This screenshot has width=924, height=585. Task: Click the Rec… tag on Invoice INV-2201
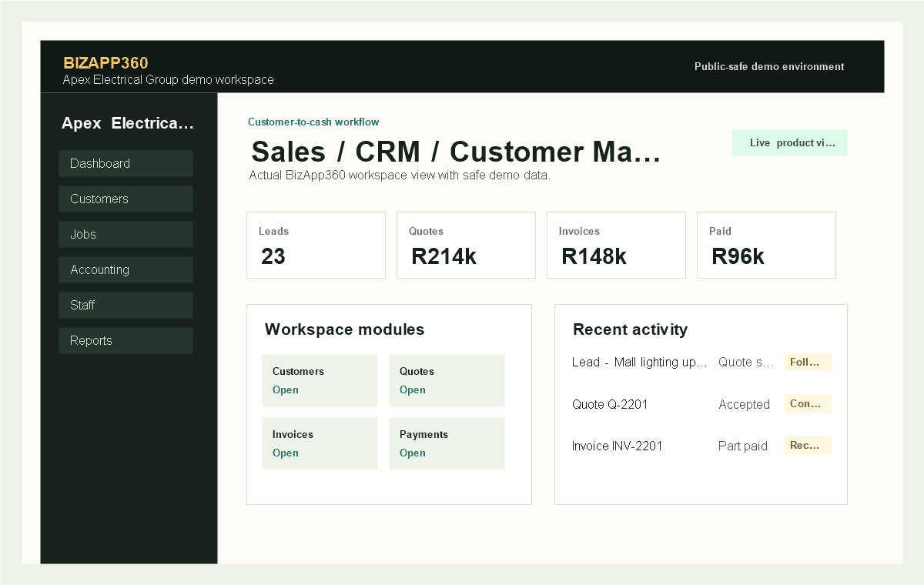tap(808, 445)
